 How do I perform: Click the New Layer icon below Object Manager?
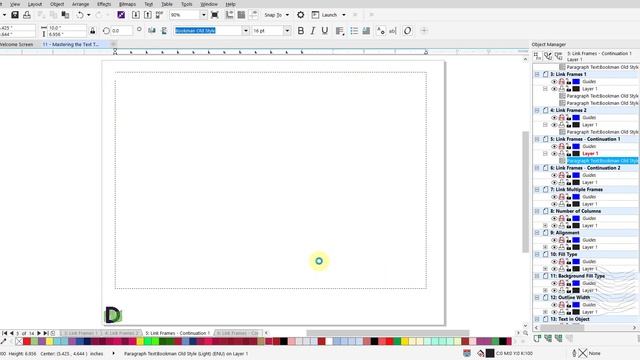pyautogui.click(x=537, y=338)
